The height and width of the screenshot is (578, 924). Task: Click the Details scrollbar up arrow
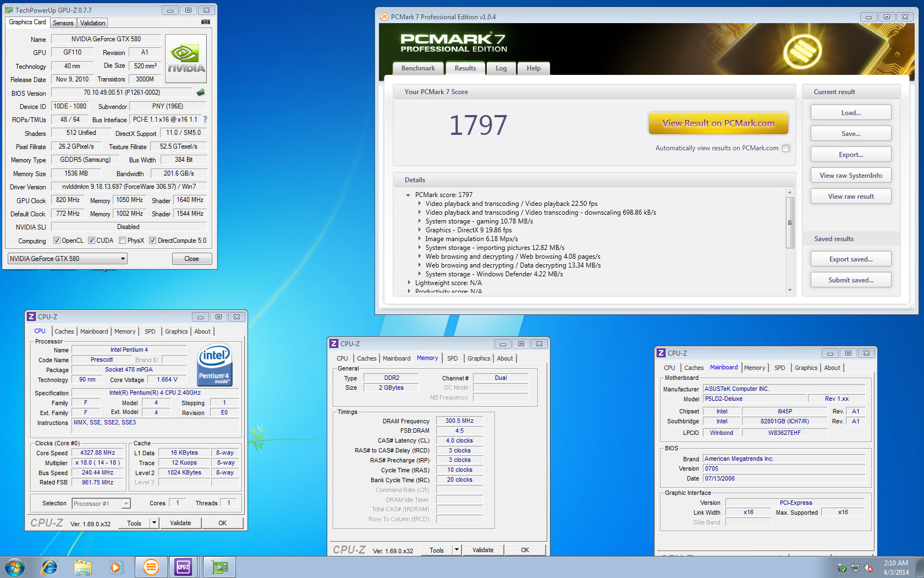[790, 192]
